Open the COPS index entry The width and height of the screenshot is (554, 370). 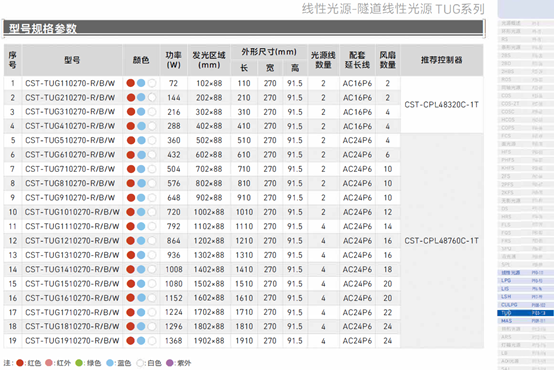[525, 128]
